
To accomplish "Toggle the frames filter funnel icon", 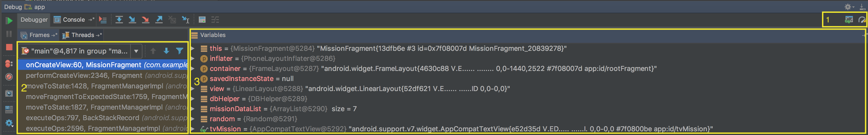I will point(179,51).
